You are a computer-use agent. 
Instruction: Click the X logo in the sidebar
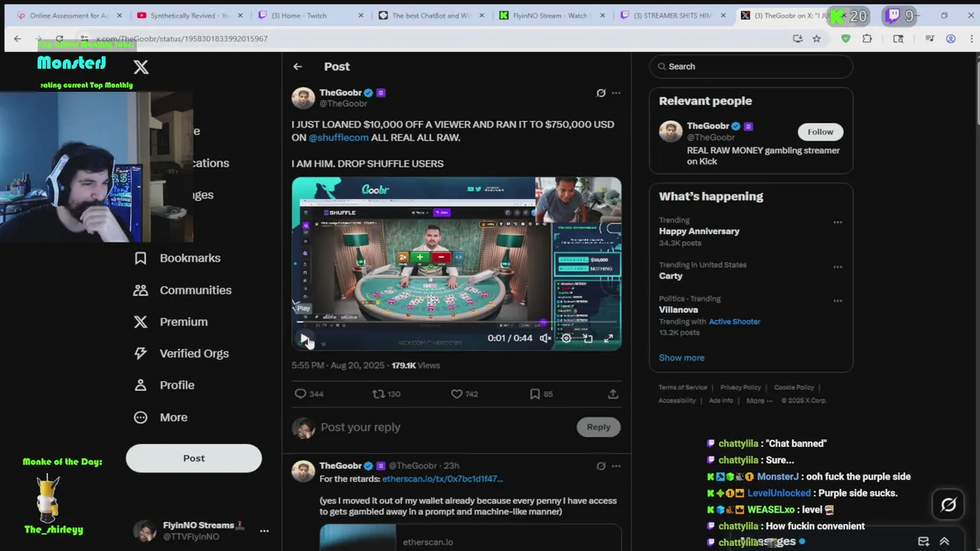coord(141,67)
